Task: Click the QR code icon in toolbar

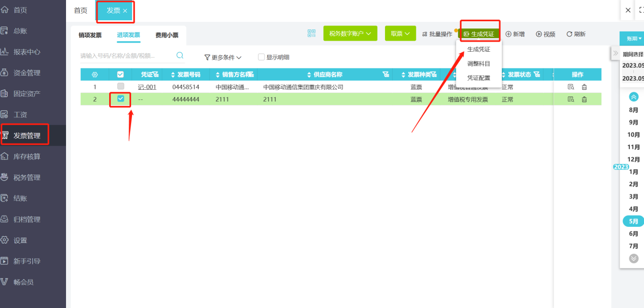Action: coord(311,33)
